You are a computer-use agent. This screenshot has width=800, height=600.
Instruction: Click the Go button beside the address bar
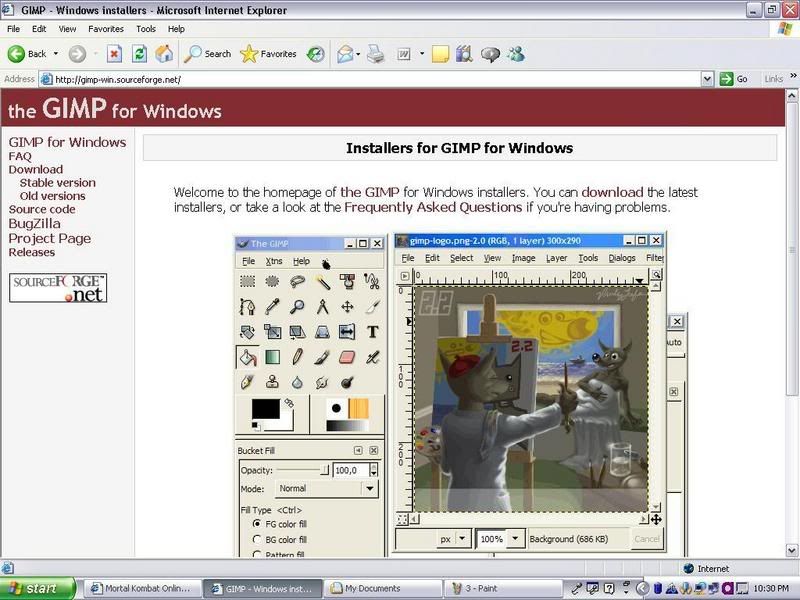click(x=734, y=79)
